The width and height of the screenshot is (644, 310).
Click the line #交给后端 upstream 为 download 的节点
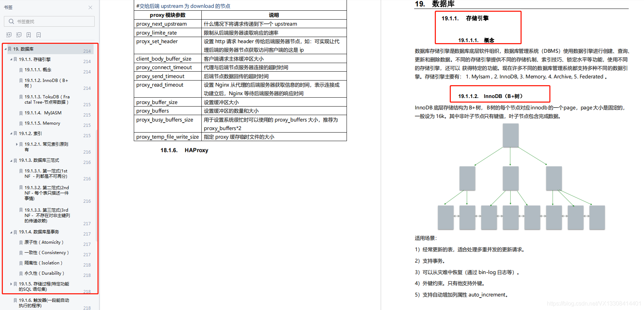(x=183, y=6)
